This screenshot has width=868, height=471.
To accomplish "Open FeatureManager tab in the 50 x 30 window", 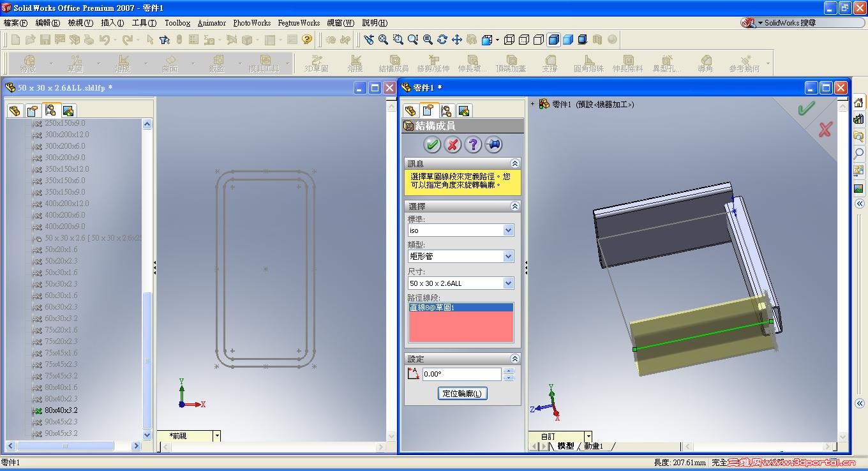I will tap(15, 110).
